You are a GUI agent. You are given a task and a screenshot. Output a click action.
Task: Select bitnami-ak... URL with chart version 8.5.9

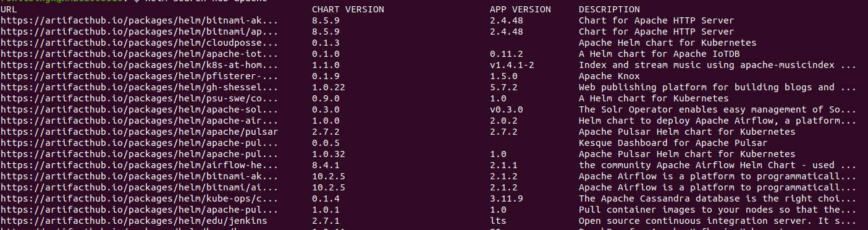(x=139, y=20)
